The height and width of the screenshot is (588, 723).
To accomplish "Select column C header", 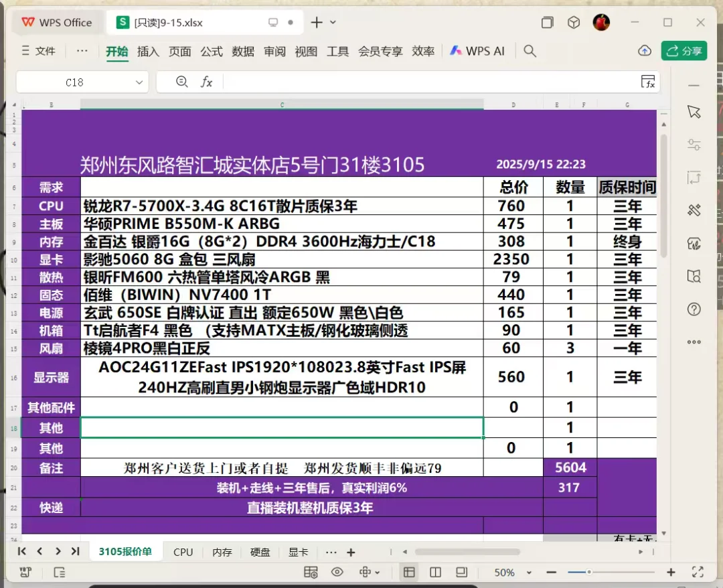I will 282,104.
